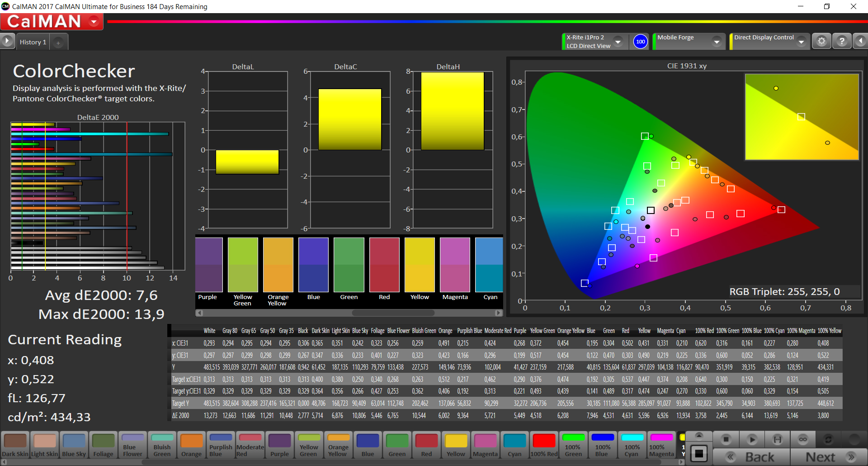This screenshot has width=868, height=466.
Task: Select the Purple patch in the bottom strip
Action: pos(279,445)
